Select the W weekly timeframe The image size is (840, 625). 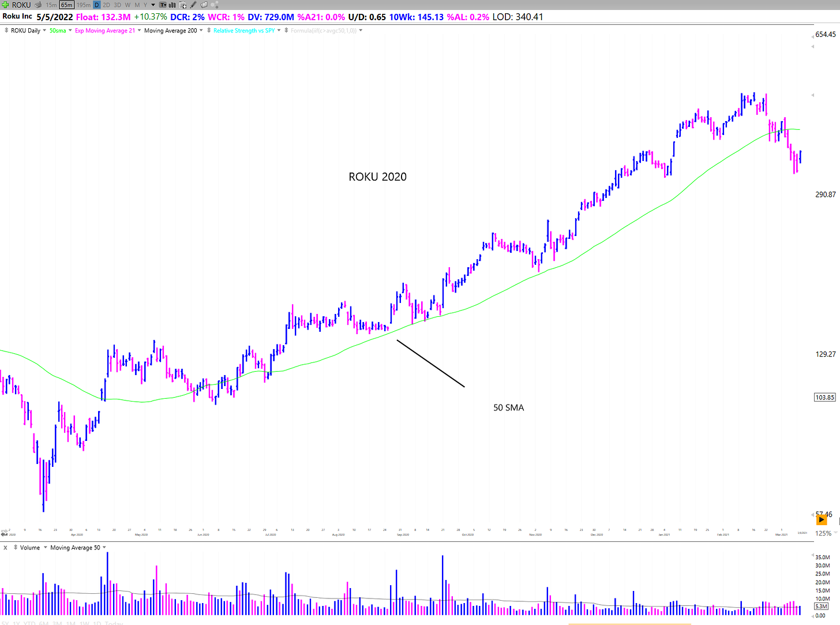pos(127,5)
